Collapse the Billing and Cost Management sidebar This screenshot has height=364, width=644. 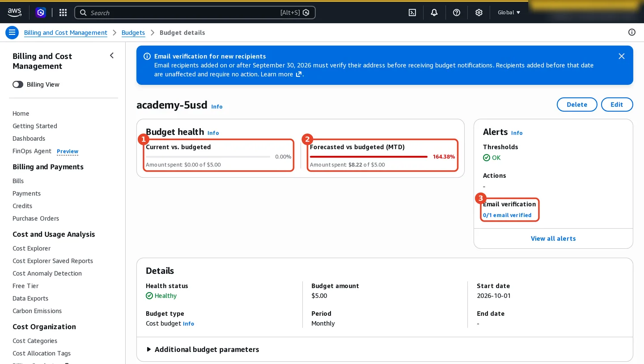coord(112,55)
